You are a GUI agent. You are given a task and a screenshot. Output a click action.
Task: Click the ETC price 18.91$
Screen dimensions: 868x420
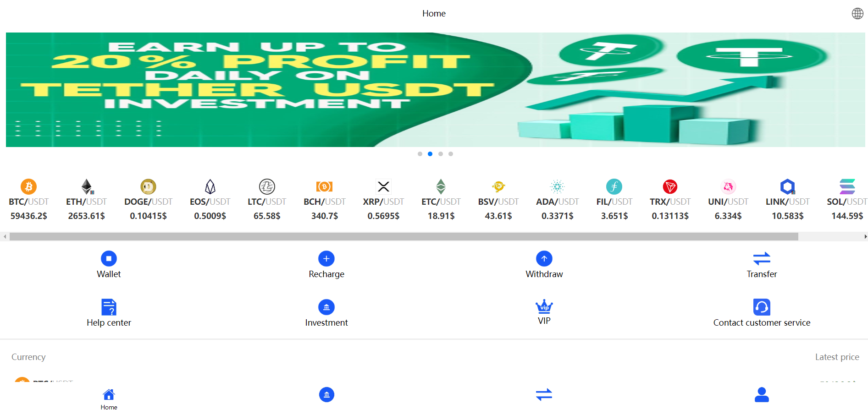tap(441, 216)
